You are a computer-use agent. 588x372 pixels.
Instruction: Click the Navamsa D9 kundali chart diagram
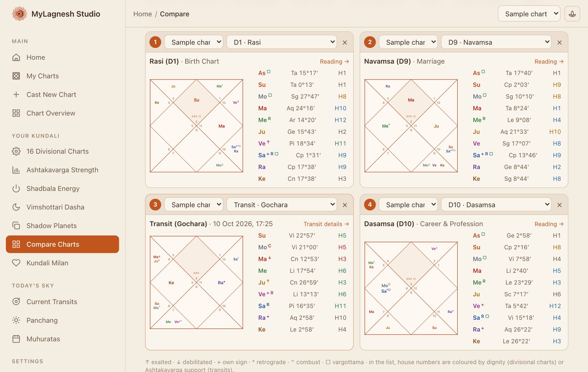411,126
